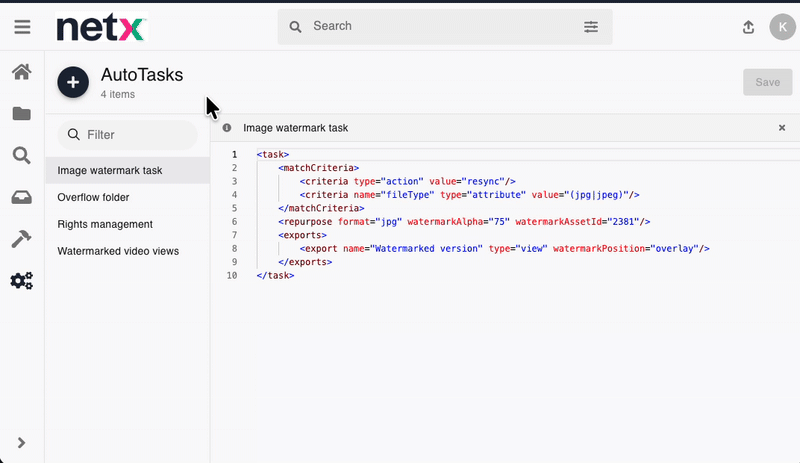
Task: Open the hamburger menu
Action: point(22,27)
